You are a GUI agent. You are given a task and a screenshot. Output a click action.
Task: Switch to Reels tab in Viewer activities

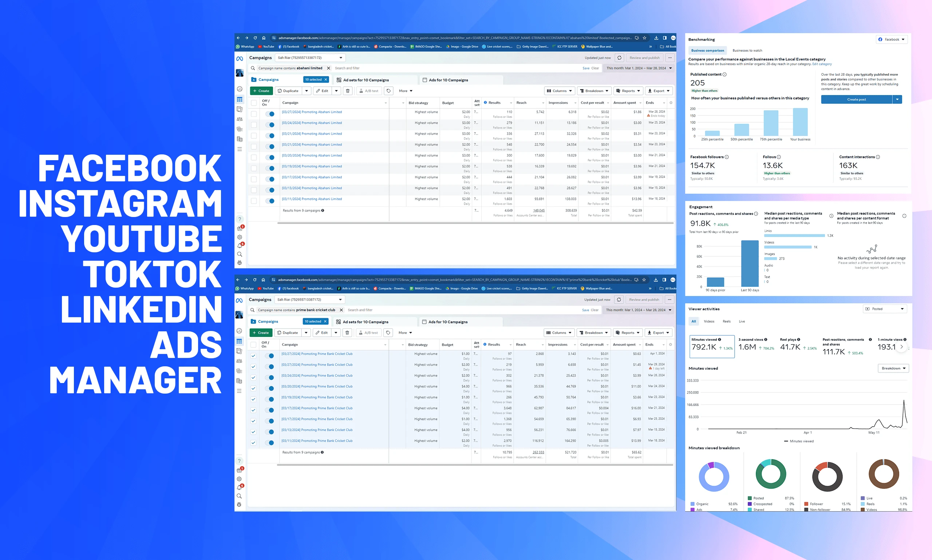[x=727, y=322]
